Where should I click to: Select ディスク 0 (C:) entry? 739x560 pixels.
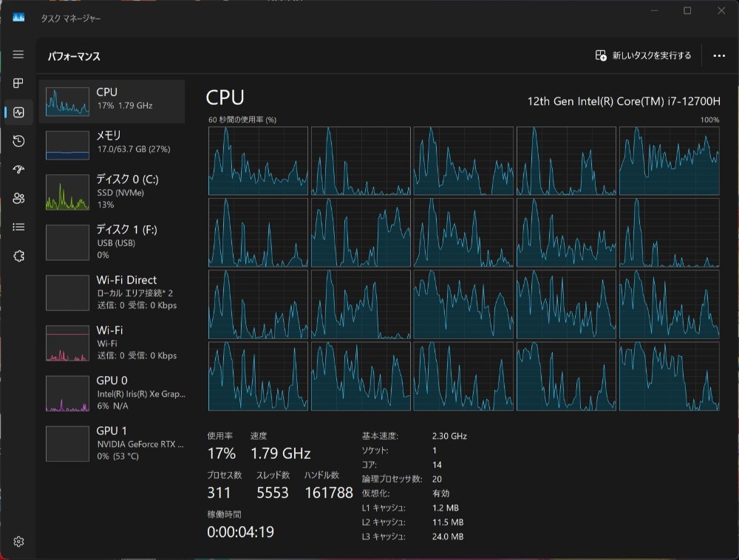click(112, 191)
